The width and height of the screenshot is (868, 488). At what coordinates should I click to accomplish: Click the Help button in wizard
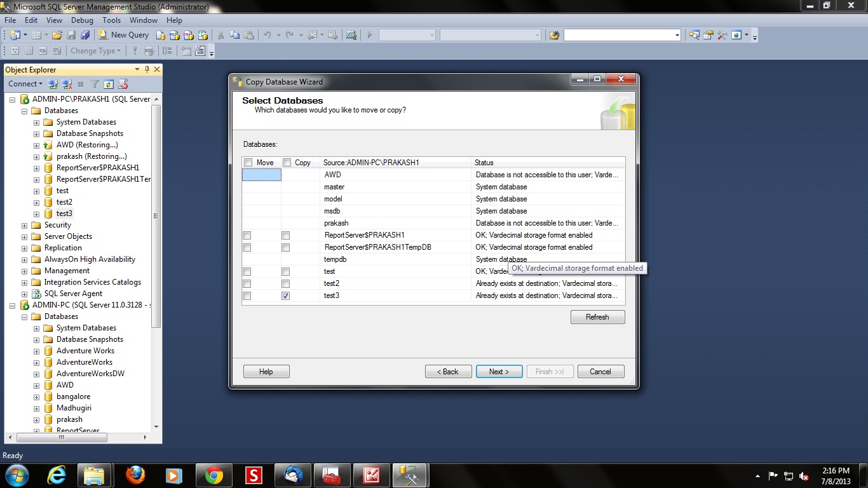[266, 372]
